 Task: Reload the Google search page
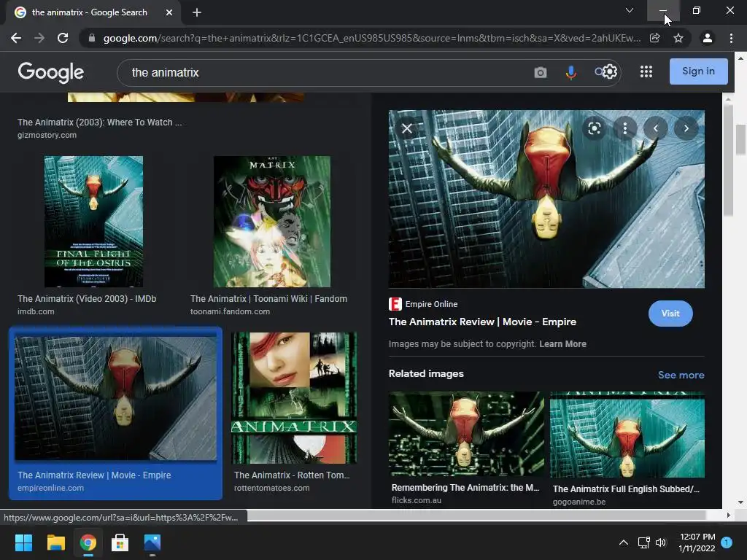pos(63,38)
